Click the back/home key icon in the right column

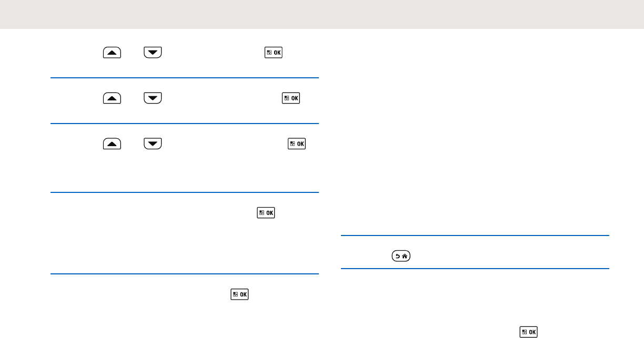[x=401, y=256]
